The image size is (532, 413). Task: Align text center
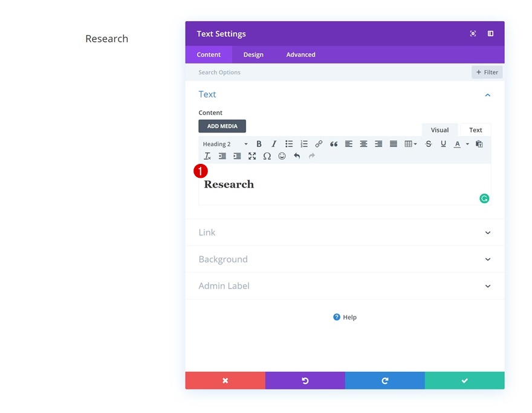[x=363, y=144]
